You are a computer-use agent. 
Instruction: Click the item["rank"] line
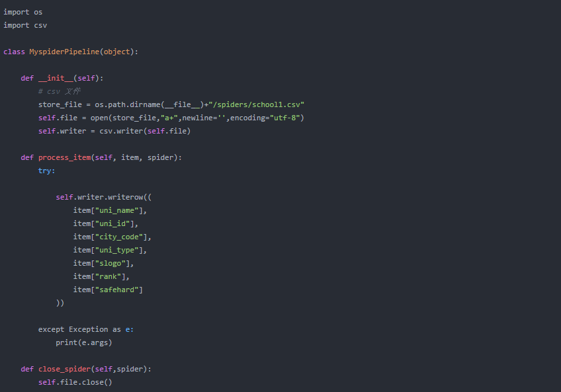pyautogui.click(x=101, y=277)
